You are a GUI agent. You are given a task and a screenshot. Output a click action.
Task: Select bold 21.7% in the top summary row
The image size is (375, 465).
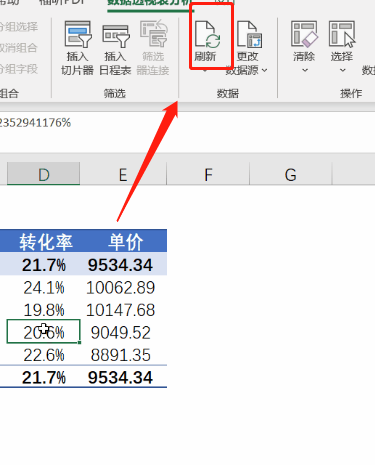[x=44, y=265]
